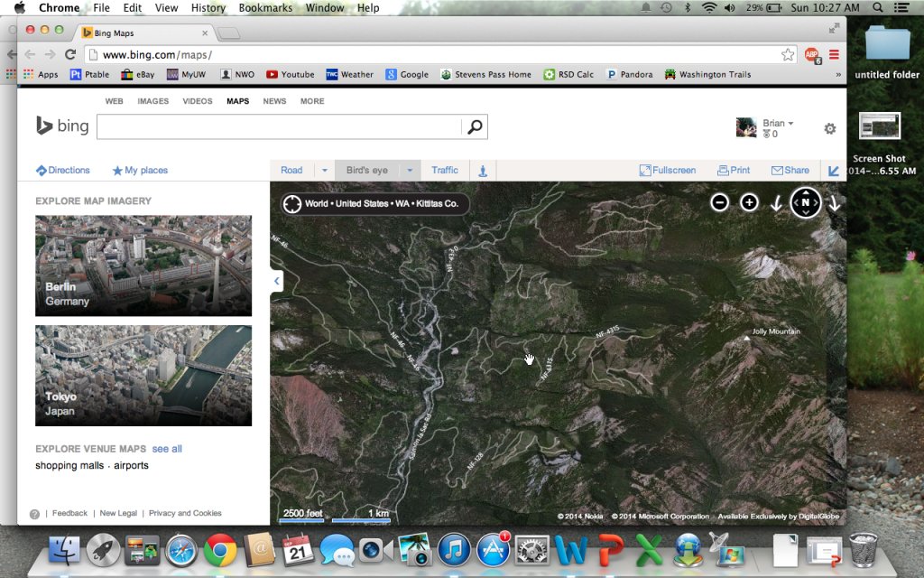Go forward in browser history

click(x=50, y=55)
